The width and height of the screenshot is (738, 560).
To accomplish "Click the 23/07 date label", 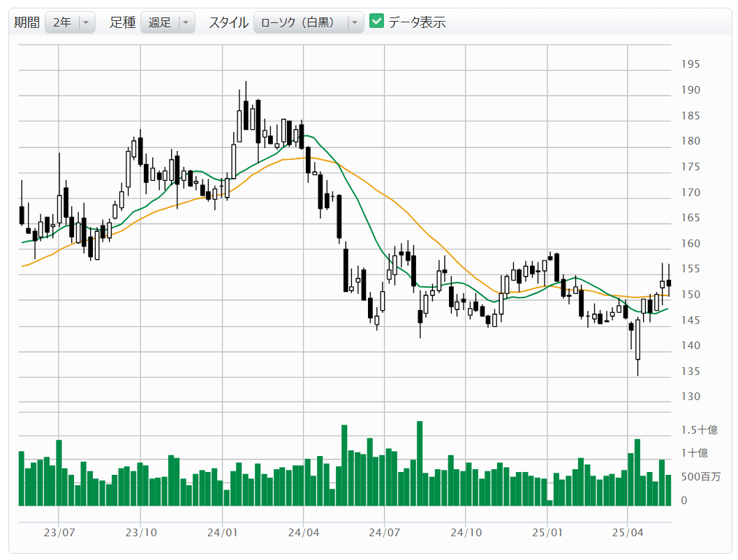I will click(x=59, y=532).
